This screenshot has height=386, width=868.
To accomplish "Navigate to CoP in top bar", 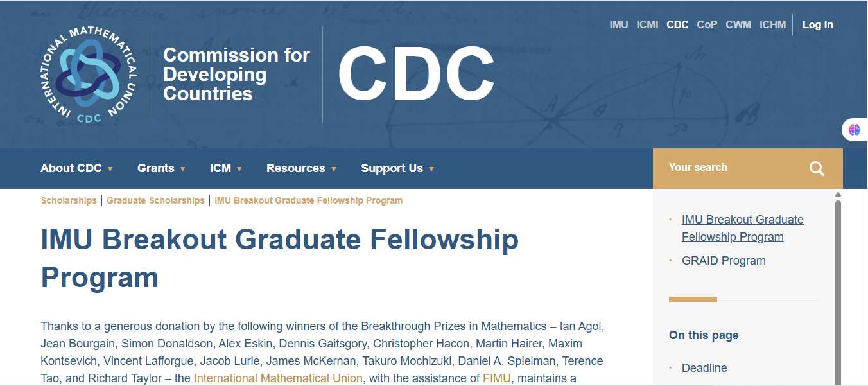I will pyautogui.click(x=707, y=25).
